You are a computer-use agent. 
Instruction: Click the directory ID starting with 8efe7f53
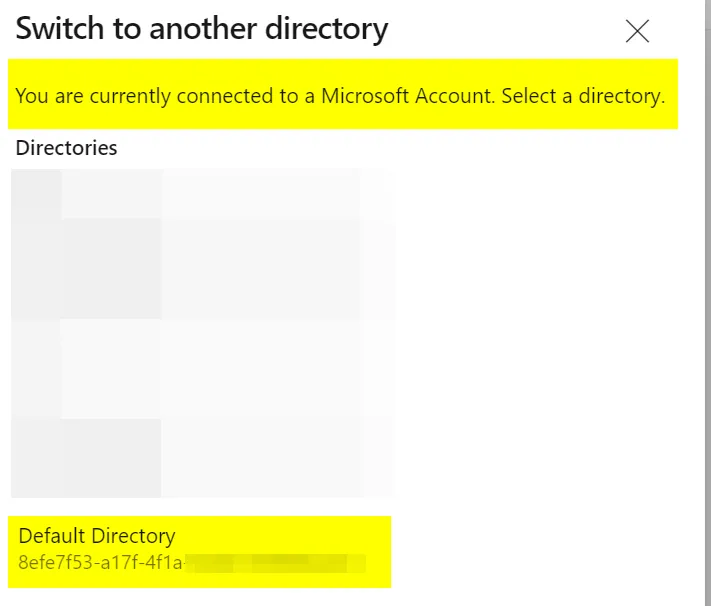coord(100,563)
